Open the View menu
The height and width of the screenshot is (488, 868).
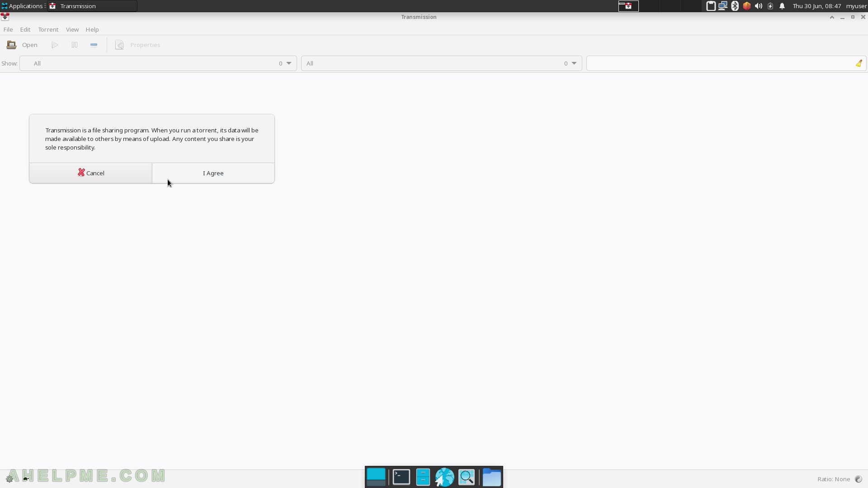coord(72,29)
